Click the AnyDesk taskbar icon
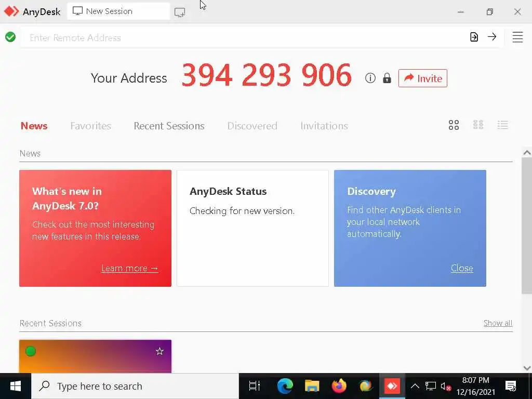The height and width of the screenshot is (399, 532). tap(392, 386)
